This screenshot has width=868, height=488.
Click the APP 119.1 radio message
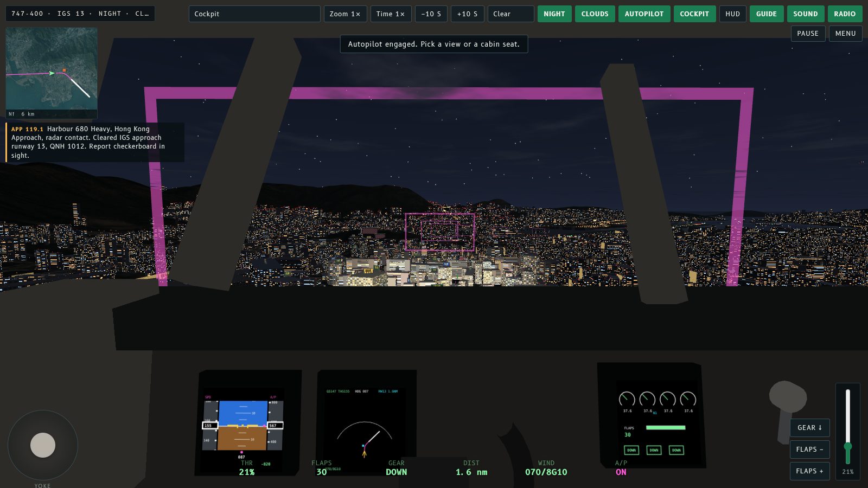pos(95,142)
